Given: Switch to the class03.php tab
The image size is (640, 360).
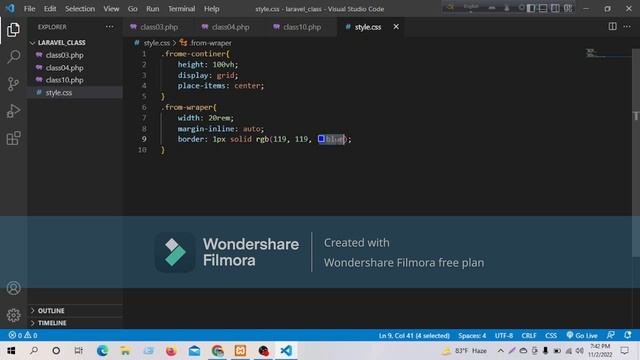Looking at the screenshot, I should coord(159,27).
